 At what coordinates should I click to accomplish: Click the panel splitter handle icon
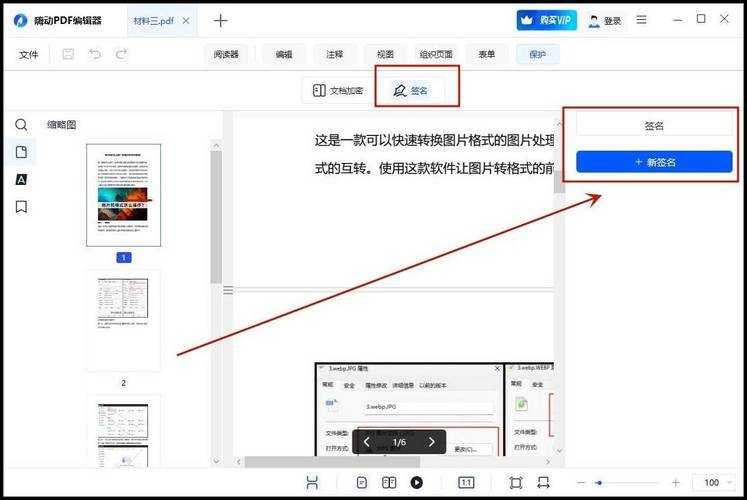[228, 290]
